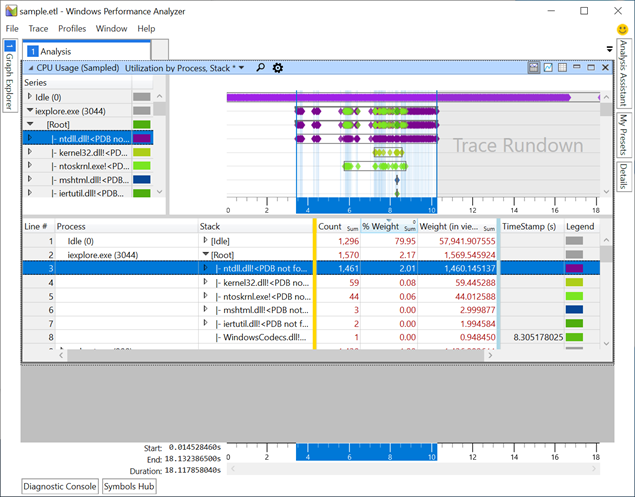Expand the Idle (0) series
Screen dimensions: 635x497
coord(30,97)
